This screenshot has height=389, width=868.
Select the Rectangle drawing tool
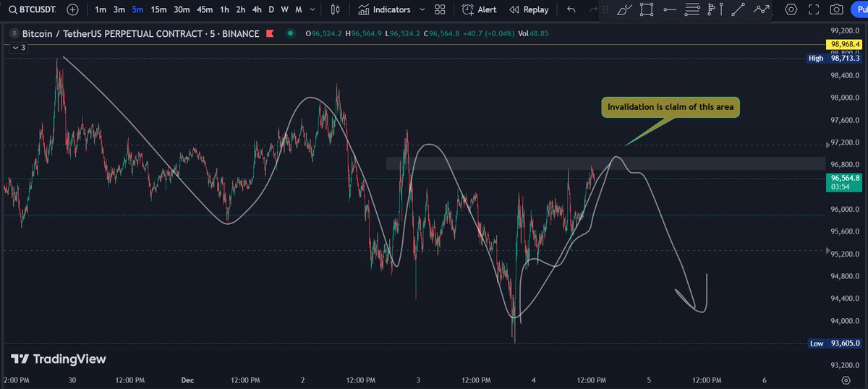pos(647,9)
